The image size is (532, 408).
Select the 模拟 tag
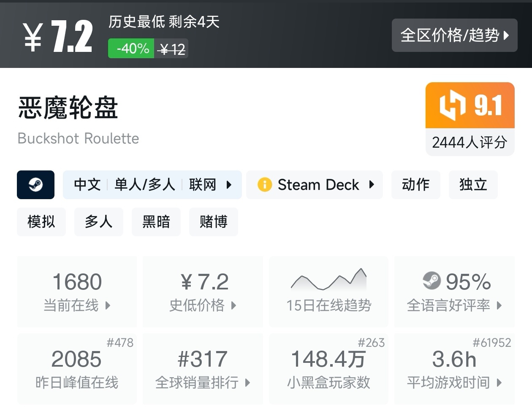[x=41, y=222]
